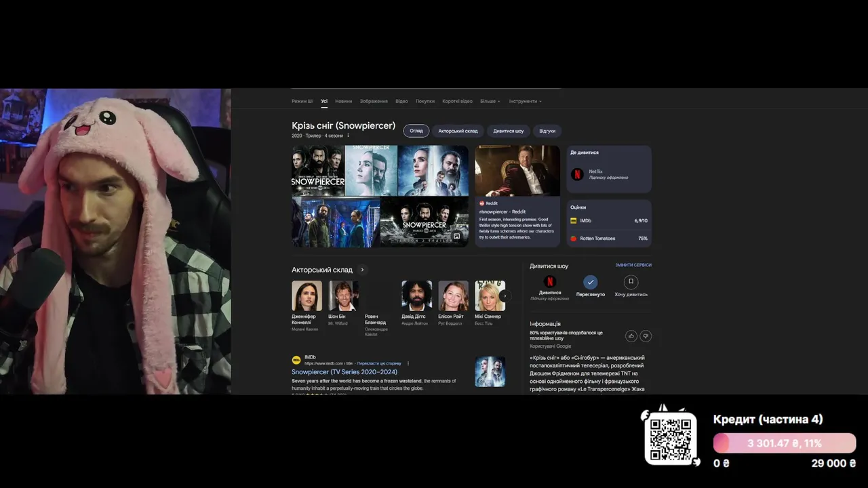The height and width of the screenshot is (488, 868).
Task: Open Мікі Самнер cast photo
Action: point(490,296)
